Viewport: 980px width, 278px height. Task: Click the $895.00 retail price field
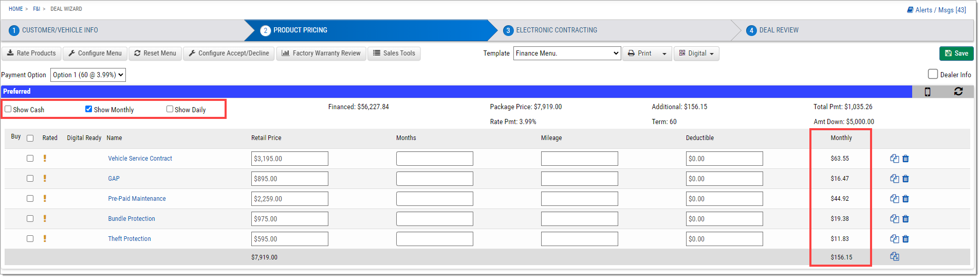290,179
